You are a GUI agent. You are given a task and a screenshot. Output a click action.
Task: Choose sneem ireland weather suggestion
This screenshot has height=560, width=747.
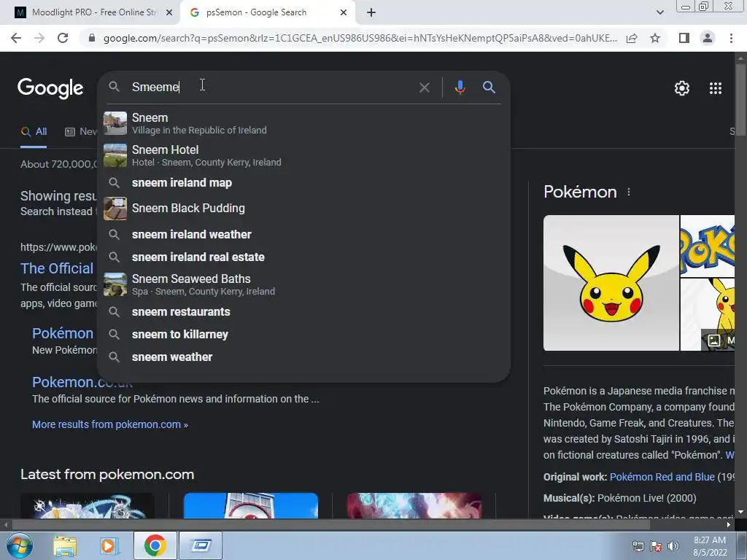point(303,234)
